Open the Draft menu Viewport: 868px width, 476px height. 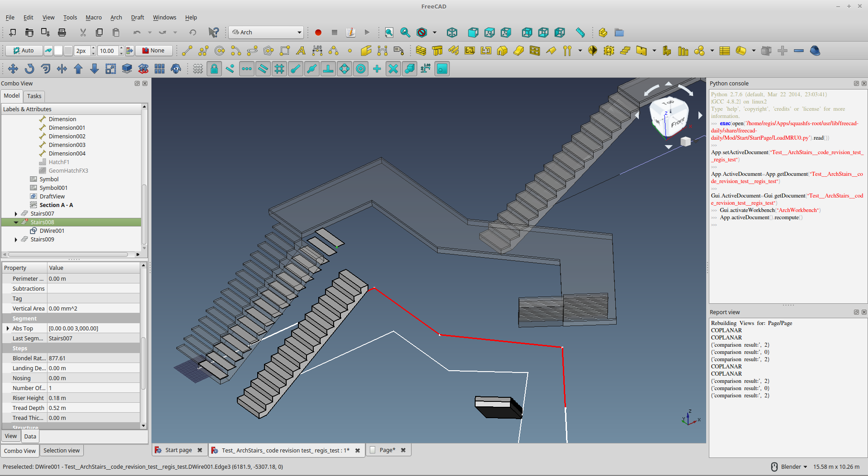coord(137,18)
